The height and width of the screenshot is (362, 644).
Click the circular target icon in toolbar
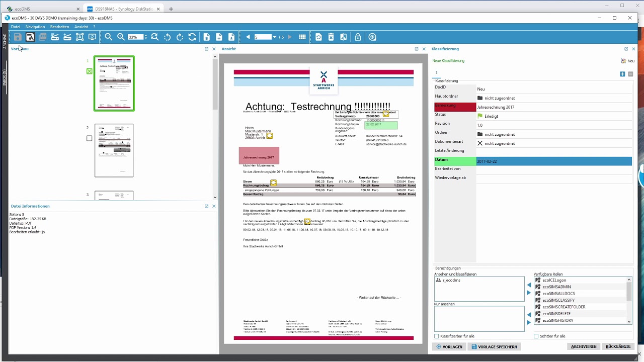[x=372, y=37]
